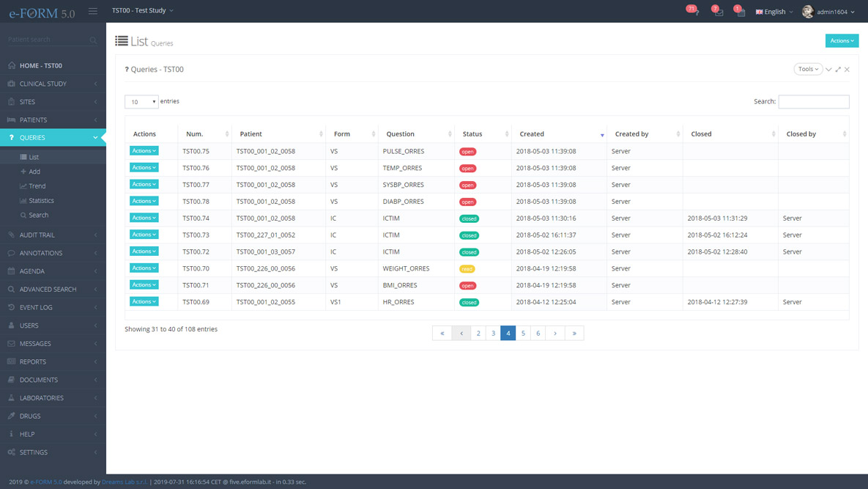Screen dimensions: 868x489
Task: Open the queries notification icon with badge 71
Action: [x=694, y=12]
